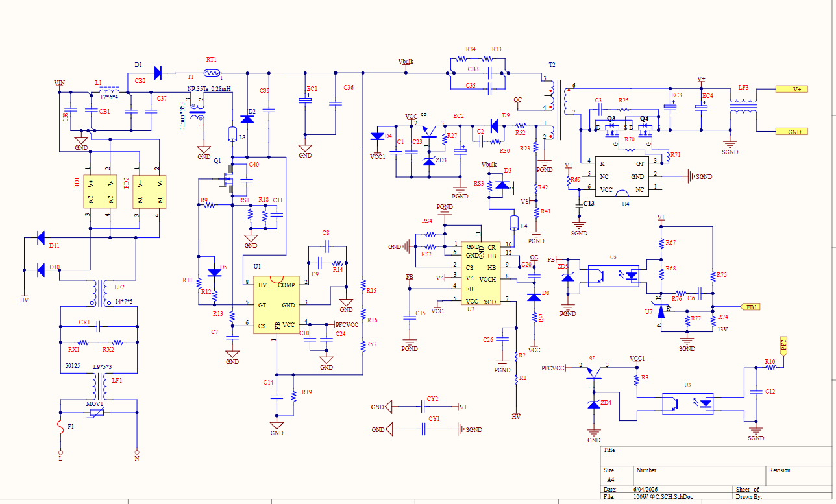Click the D9 diode symbol
836x504 pixels.
coord(495,125)
